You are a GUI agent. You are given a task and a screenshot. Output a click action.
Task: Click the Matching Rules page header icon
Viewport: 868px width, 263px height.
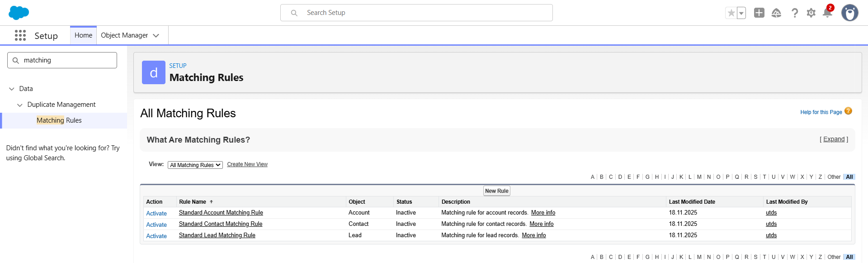click(154, 72)
